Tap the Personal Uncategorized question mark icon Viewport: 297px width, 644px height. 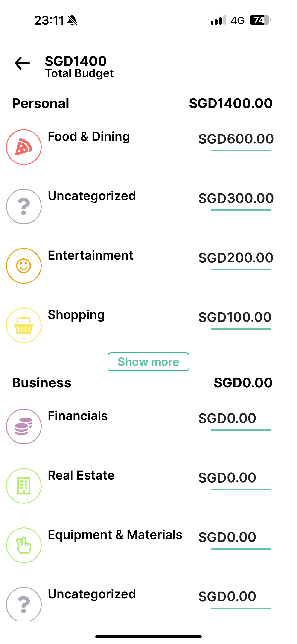[x=24, y=207]
